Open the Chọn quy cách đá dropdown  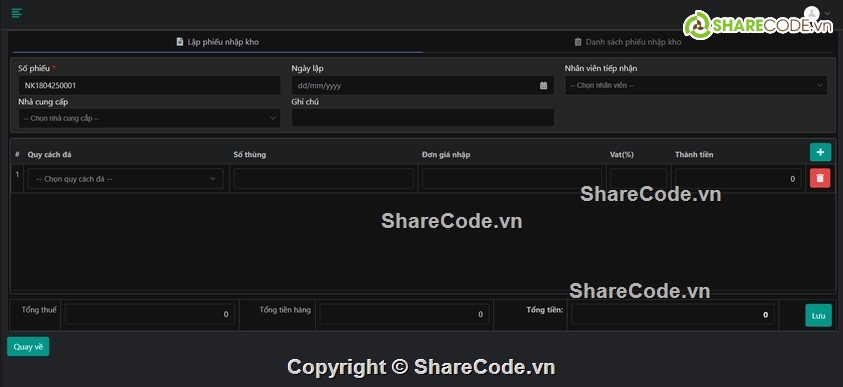pyautogui.click(x=126, y=179)
